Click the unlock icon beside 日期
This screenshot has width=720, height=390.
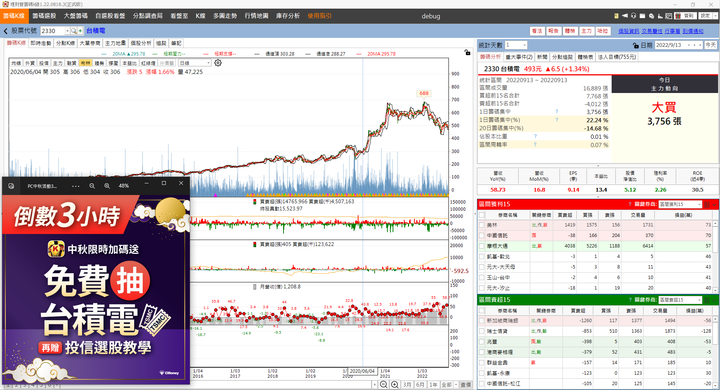[636, 45]
